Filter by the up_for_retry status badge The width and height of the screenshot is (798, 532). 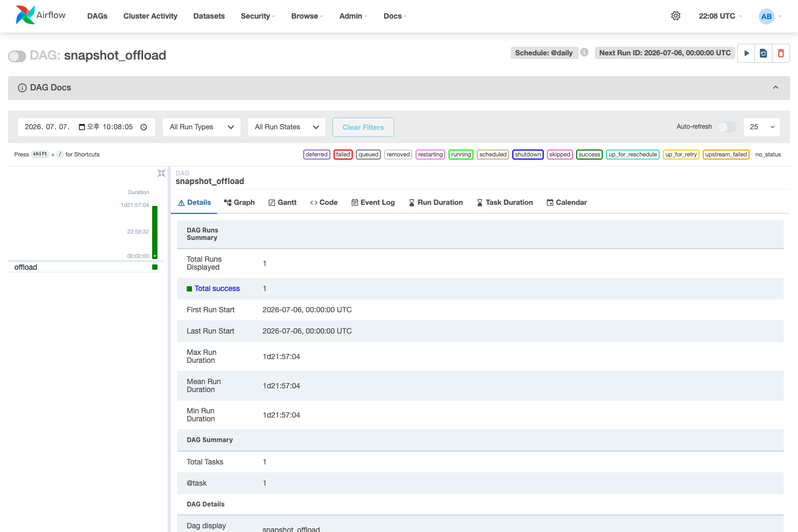point(681,154)
